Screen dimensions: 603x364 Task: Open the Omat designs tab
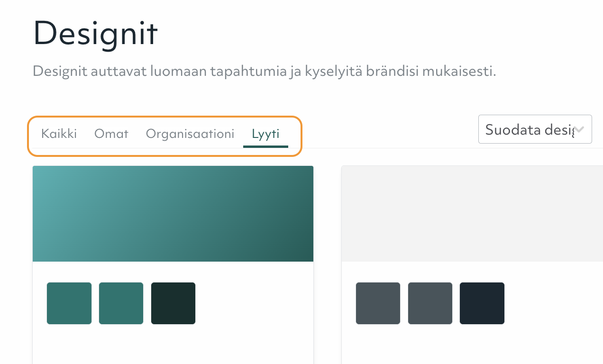(x=111, y=134)
